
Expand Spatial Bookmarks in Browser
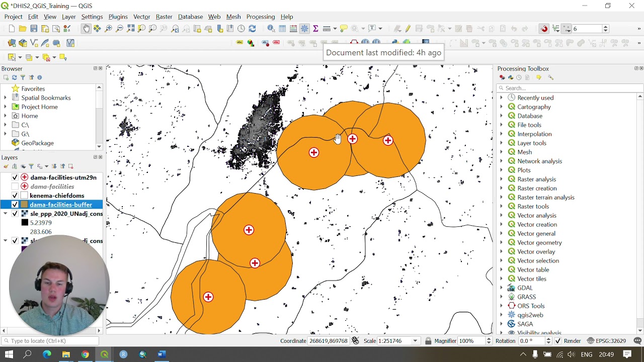(5, 98)
